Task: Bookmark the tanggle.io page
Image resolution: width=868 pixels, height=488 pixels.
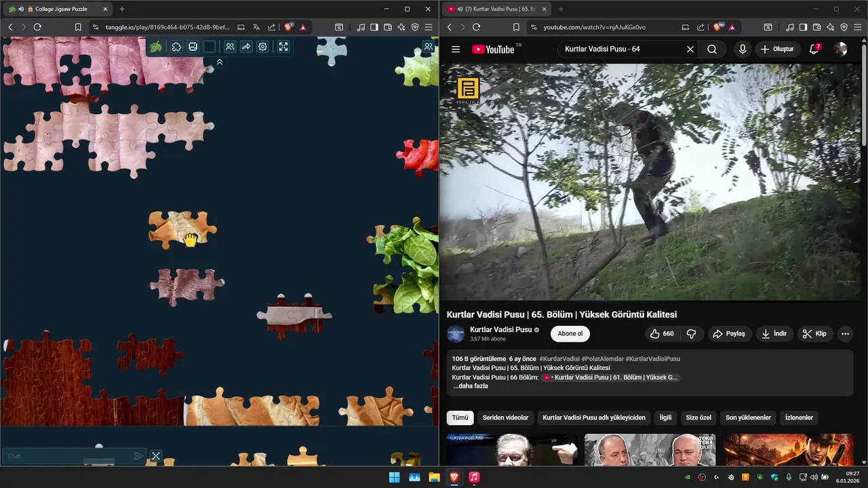Action: (78, 27)
